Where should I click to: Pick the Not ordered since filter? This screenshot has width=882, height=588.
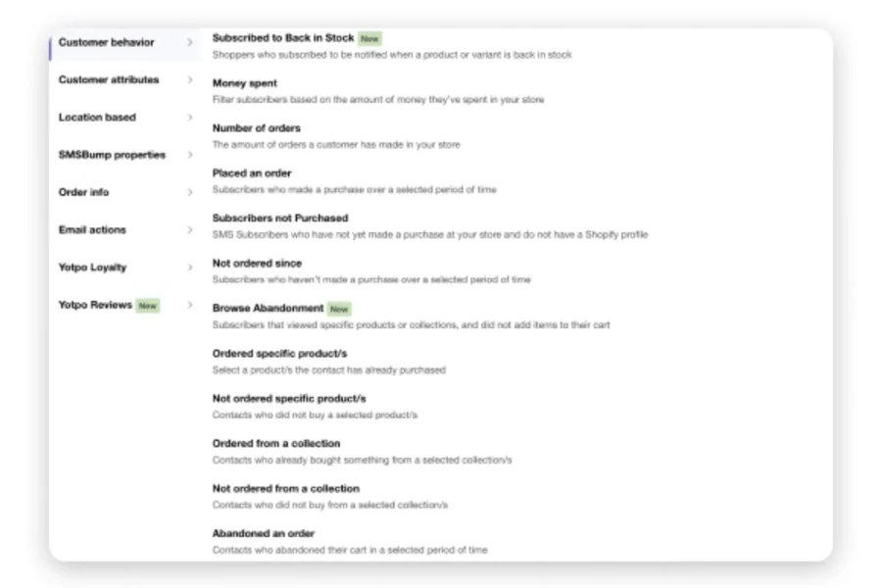tap(257, 264)
